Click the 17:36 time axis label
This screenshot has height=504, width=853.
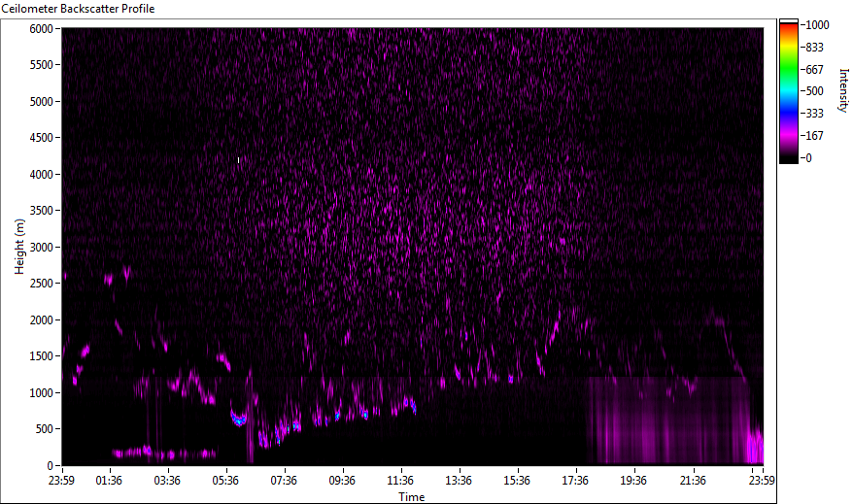[575, 481]
